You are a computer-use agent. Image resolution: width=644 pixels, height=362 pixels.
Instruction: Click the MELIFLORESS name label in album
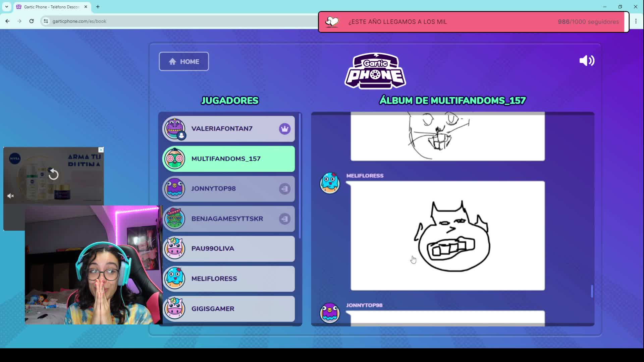(365, 176)
